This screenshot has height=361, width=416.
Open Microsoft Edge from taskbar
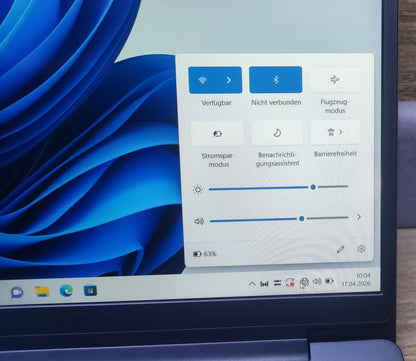(x=66, y=291)
